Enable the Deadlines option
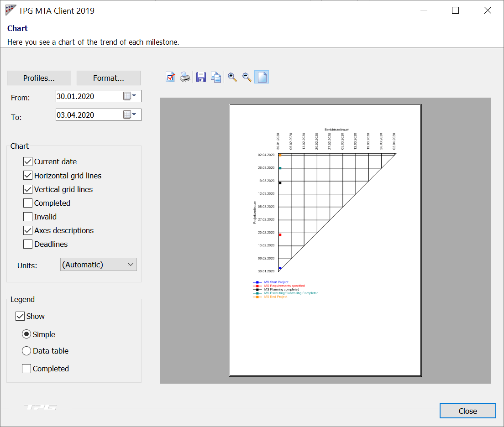The width and height of the screenshot is (504, 427). (x=27, y=244)
